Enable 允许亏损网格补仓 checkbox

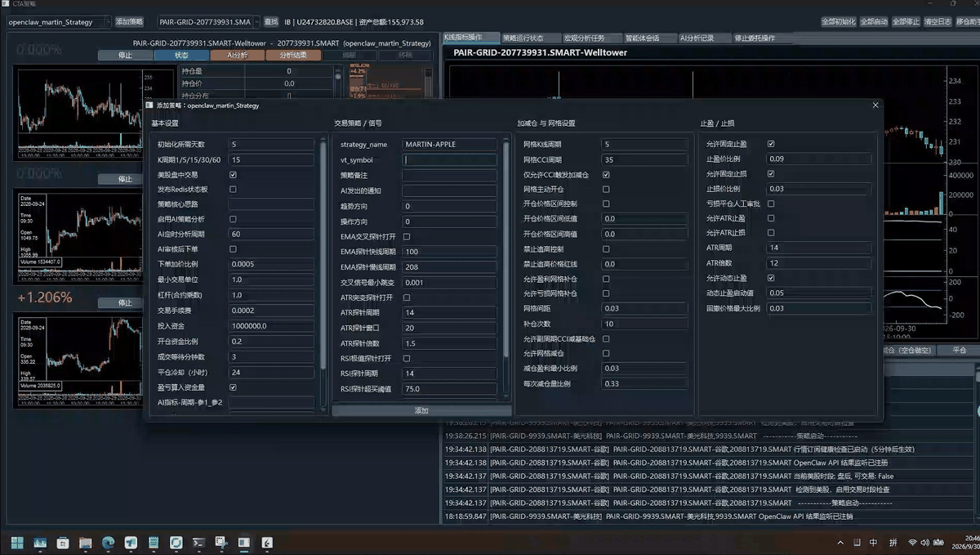(x=606, y=293)
